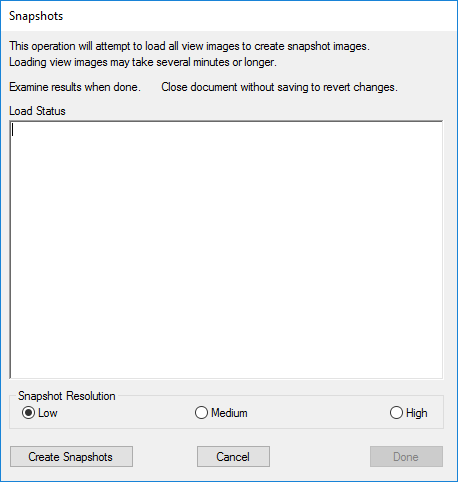Click the 'Close document without saving' notice
The height and width of the screenshot is (482, 458).
coord(280,87)
